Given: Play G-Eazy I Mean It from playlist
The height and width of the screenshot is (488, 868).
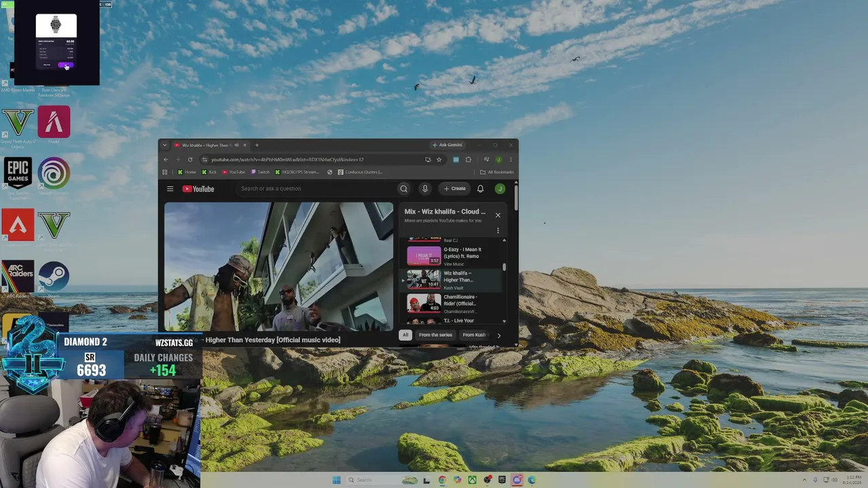Looking at the screenshot, I should 452,256.
